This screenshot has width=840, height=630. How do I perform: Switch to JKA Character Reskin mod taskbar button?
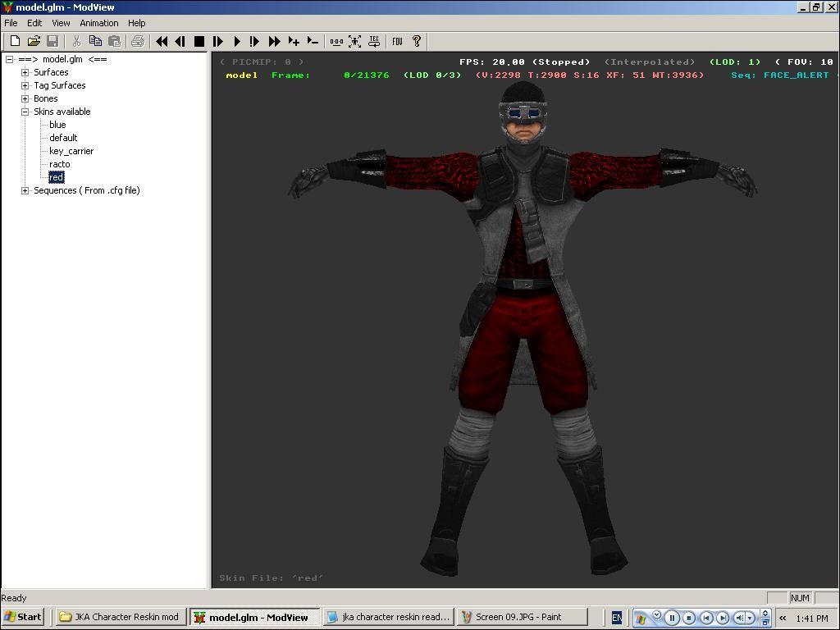coord(120,617)
